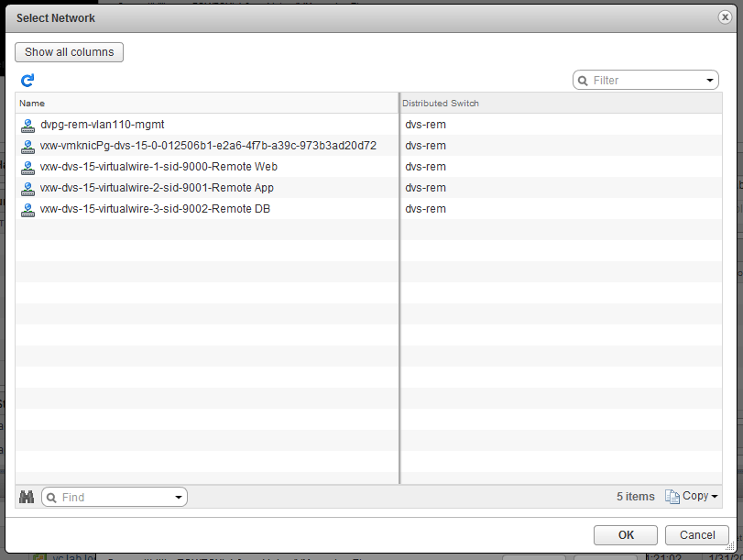
Task: Click the Remote DB virtualwire network icon
Action: (x=27, y=209)
